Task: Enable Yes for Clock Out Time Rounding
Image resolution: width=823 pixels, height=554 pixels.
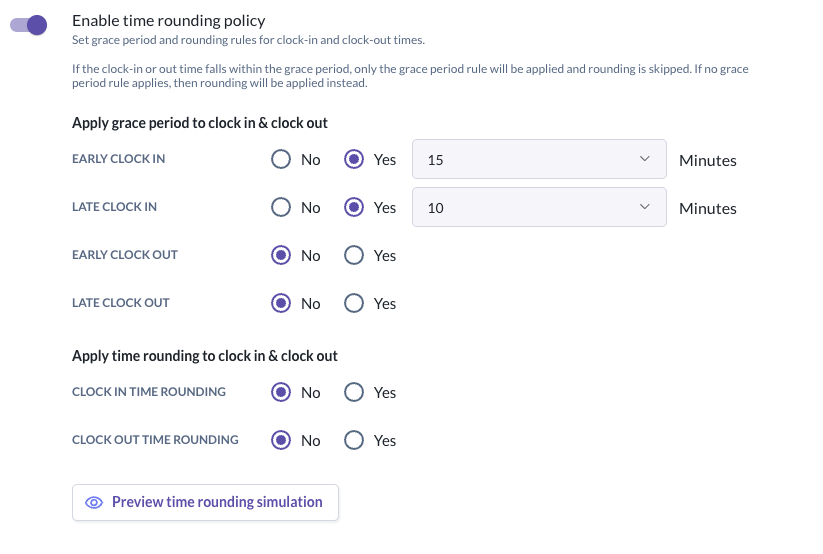Action: click(x=354, y=440)
